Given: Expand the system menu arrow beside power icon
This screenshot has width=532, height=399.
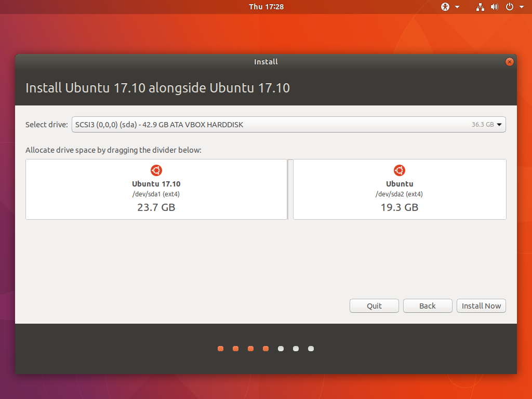Looking at the screenshot, I should tap(522, 7).
